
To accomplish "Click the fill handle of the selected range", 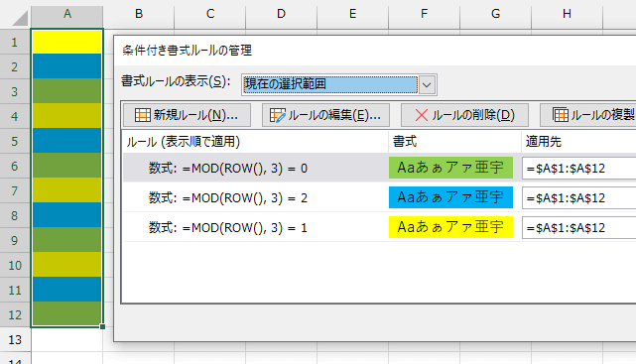I will tap(102, 326).
